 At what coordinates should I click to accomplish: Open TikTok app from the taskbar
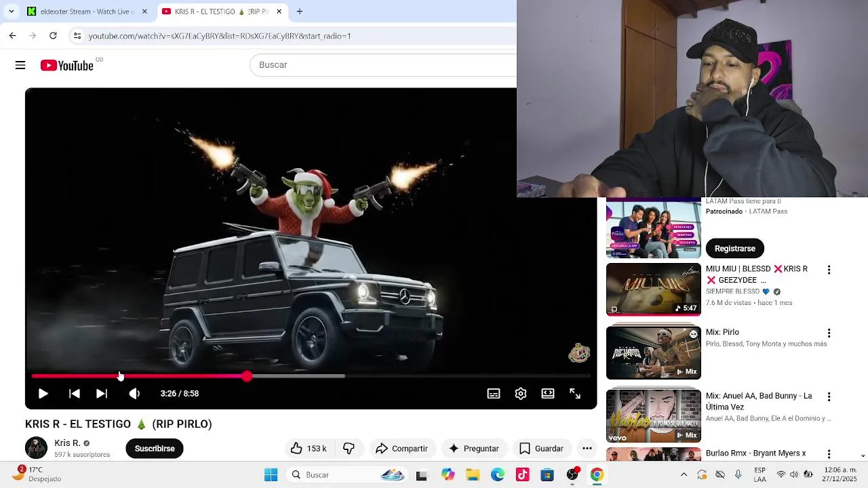[x=522, y=475]
